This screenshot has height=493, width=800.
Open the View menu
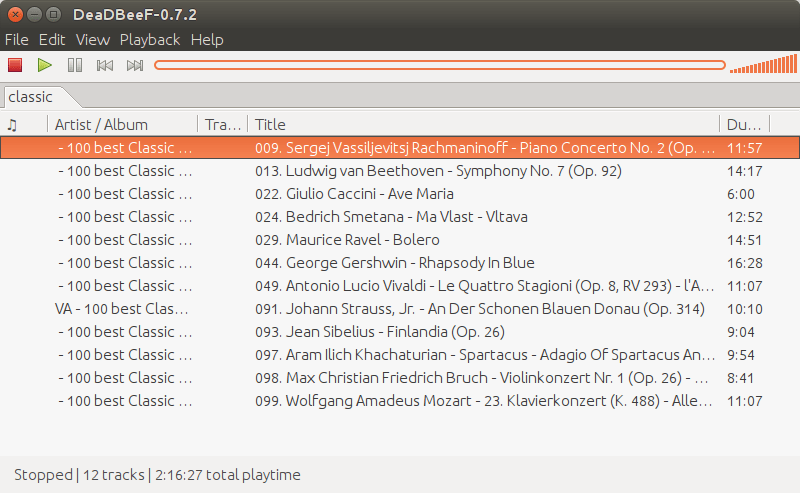(x=93, y=40)
